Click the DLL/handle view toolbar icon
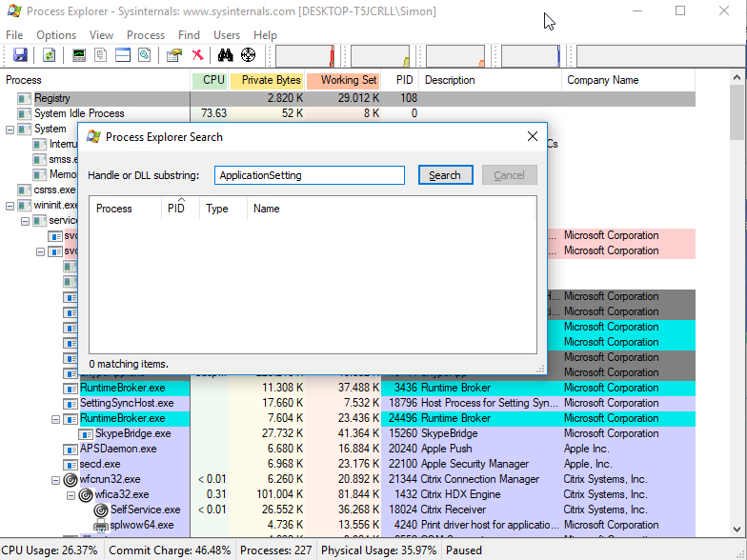Viewport: 747px width, 560px height. pyautogui.click(x=145, y=55)
